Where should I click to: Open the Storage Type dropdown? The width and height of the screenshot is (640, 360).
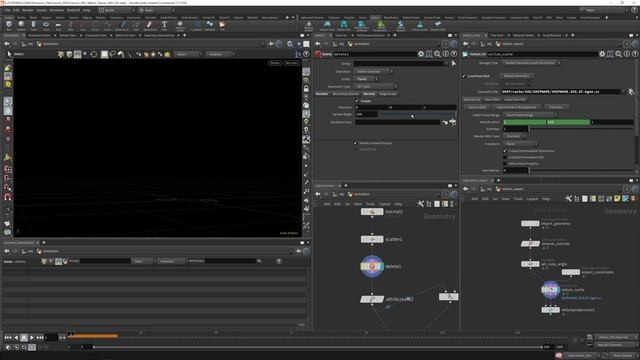click(x=531, y=63)
